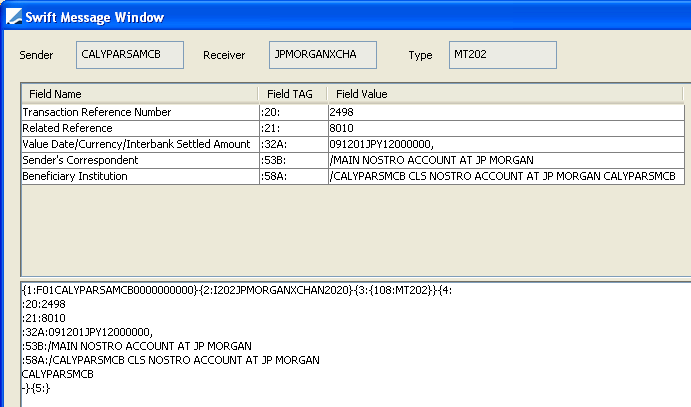Click raw message line :20:2498
This screenshot has width=691, height=407.
coord(44,304)
